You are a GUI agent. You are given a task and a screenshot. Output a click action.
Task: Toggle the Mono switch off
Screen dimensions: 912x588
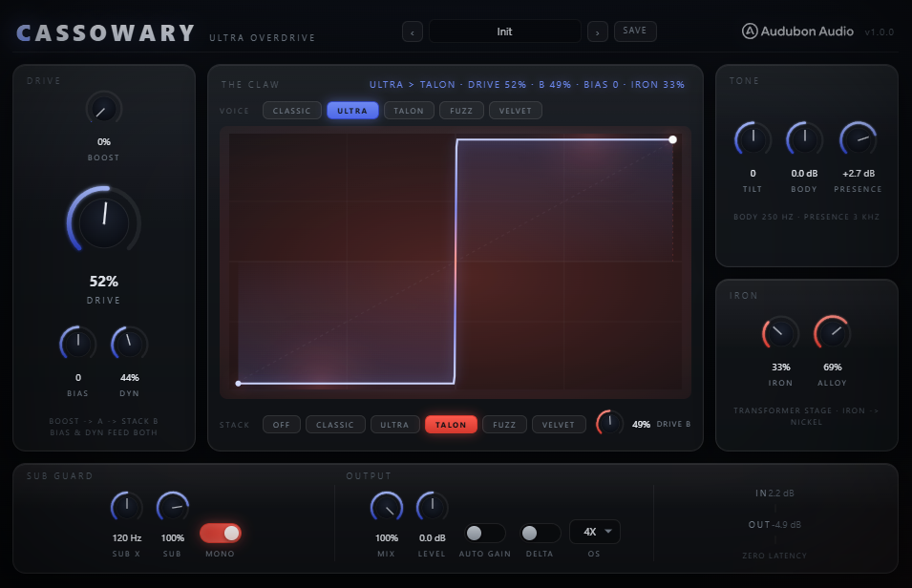click(x=221, y=533)
